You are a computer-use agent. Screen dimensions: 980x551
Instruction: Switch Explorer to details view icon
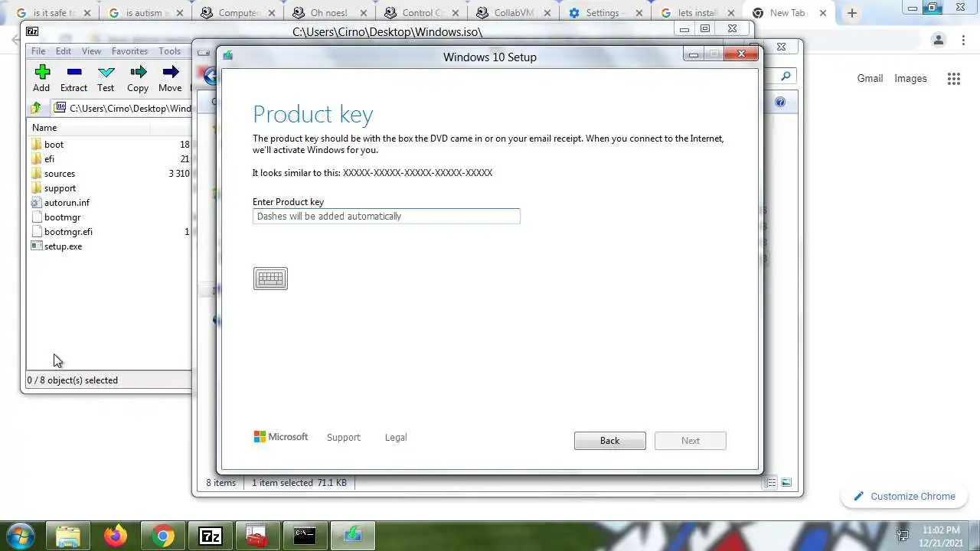[x=770, y=482]
